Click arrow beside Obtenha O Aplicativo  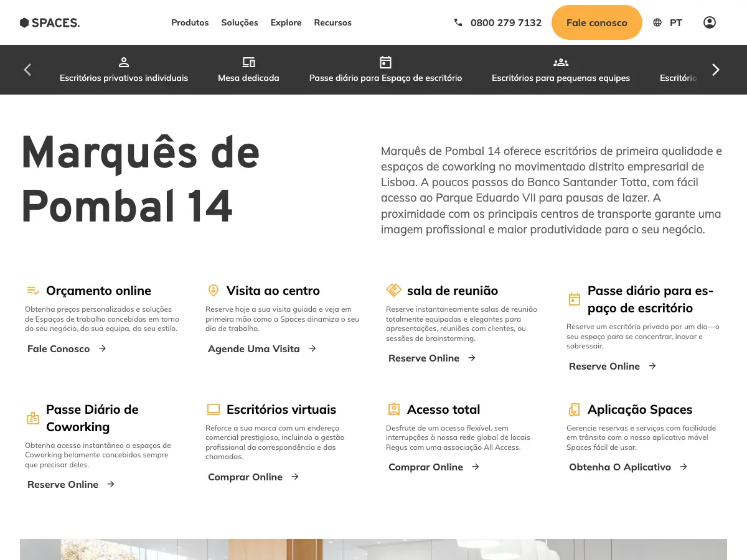(684, 467)
